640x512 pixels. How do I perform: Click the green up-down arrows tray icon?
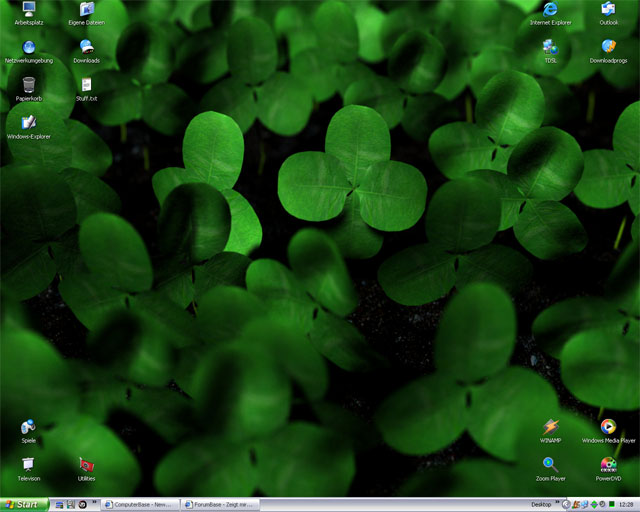pyautogui.click(x=594, y=505)
